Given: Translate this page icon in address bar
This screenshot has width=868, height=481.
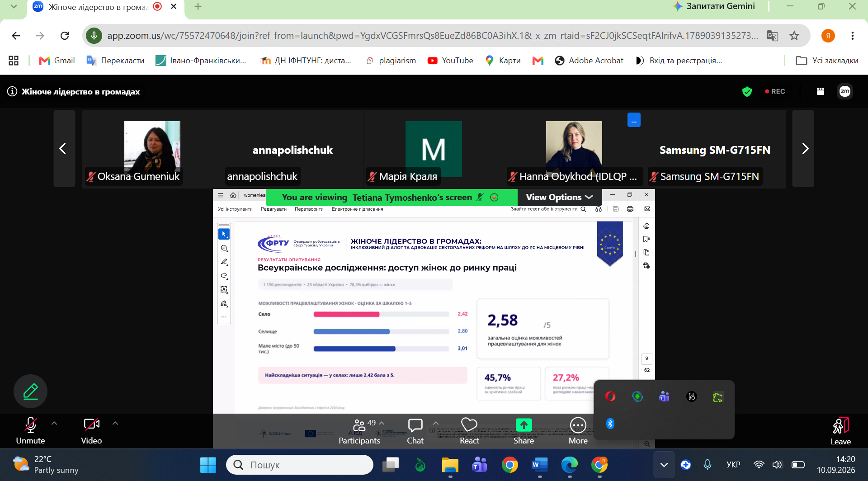Looking at the screenshot, I should [772, 36].
